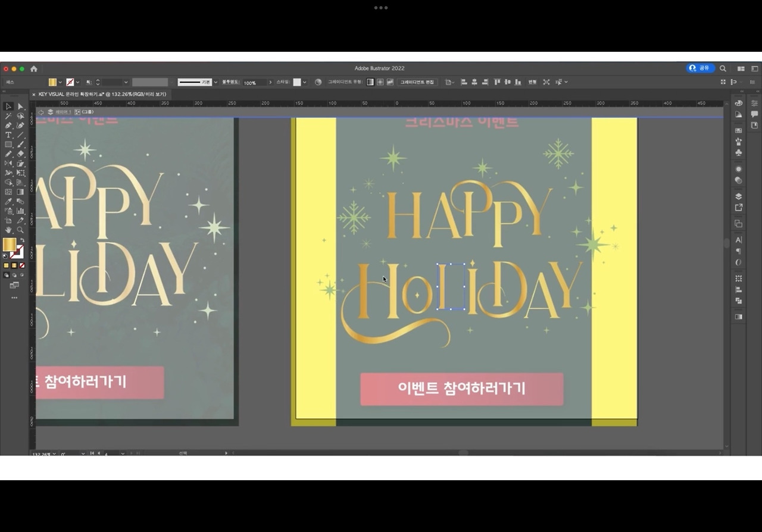Image resolution: width=762 pixels, height=532 pixels.
Task: Select the Magic Wand tool
Action: (x=8, y=116)
